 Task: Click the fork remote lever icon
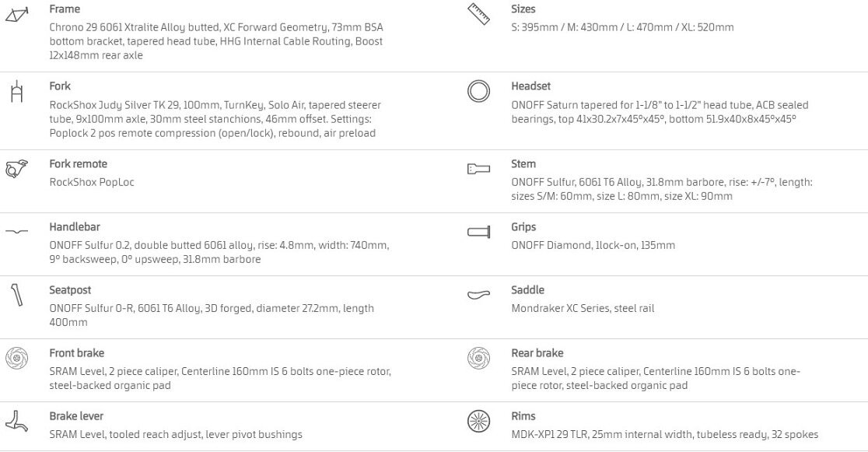tap(16, 169)
